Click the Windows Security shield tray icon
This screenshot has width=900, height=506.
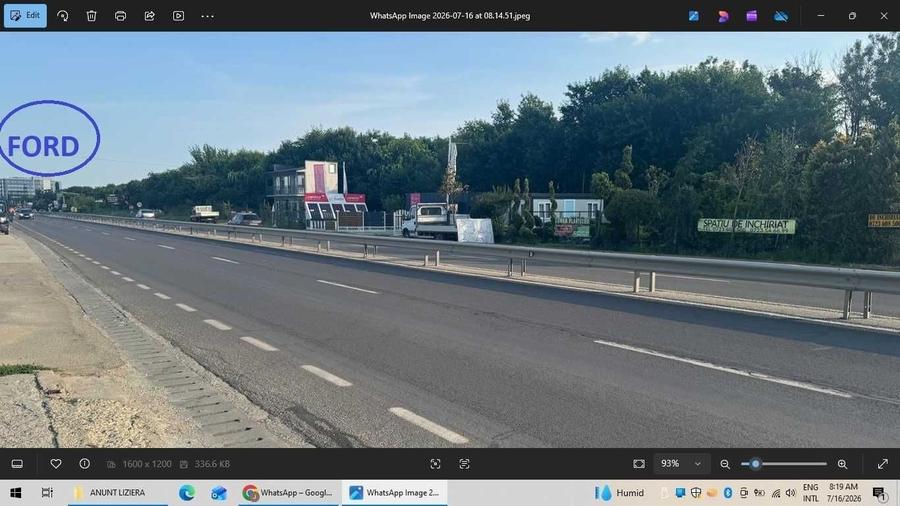[696, 493]
